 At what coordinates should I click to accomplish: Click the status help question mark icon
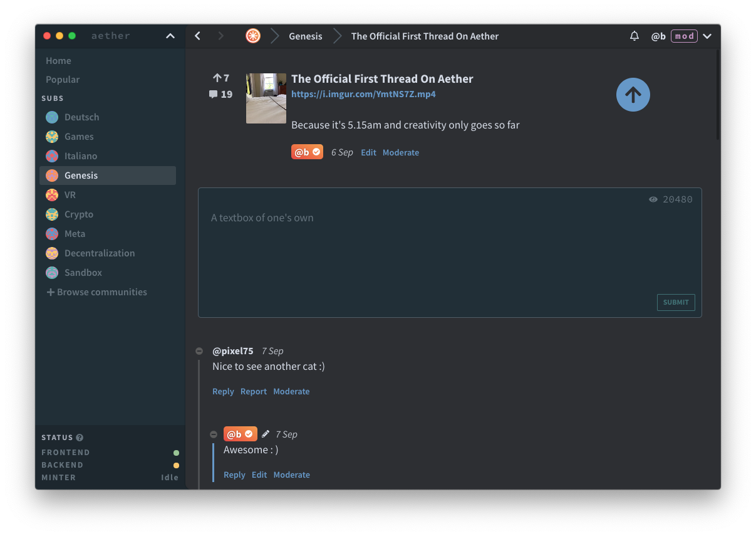(80, 438)
